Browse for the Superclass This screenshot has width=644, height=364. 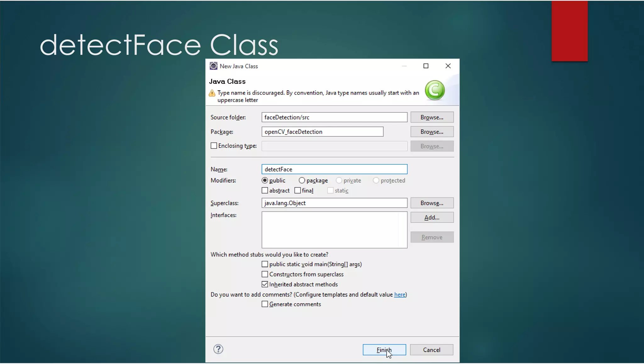tap(432, 203)
